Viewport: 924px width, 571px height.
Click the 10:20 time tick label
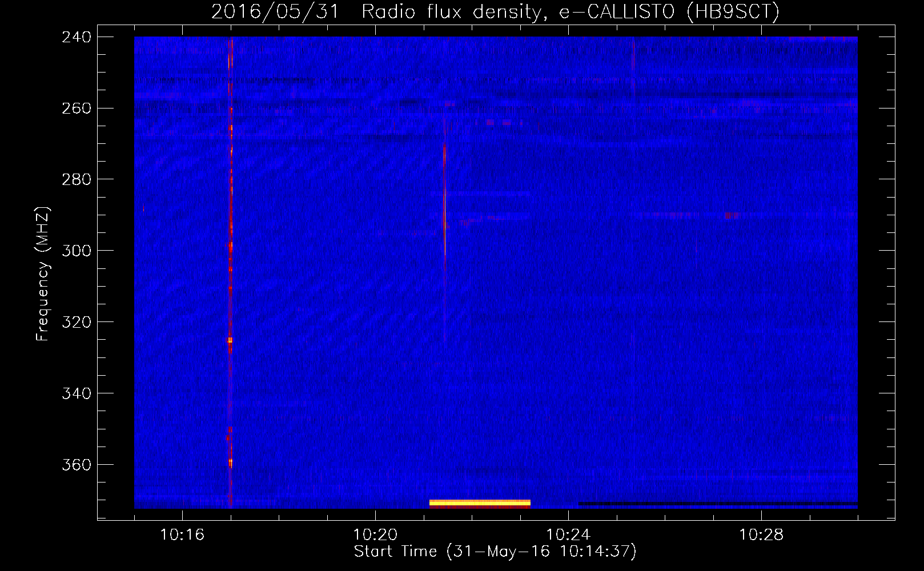[375, 534]
